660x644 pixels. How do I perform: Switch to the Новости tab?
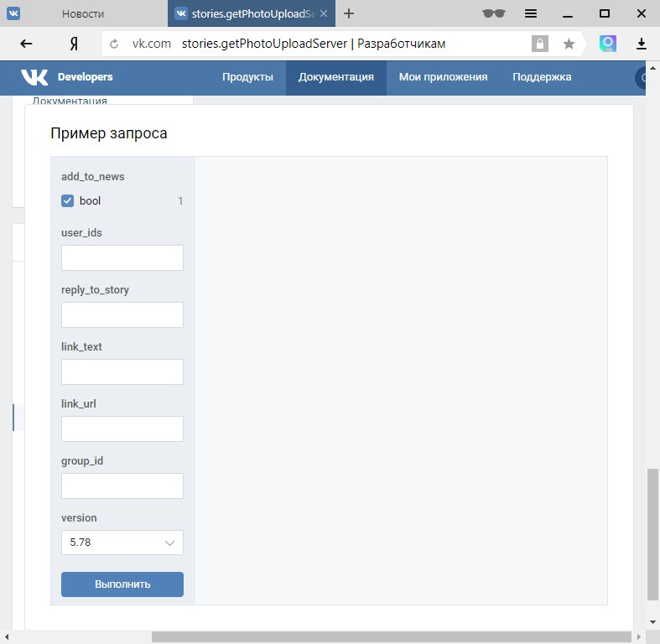[x=84, y=13]
